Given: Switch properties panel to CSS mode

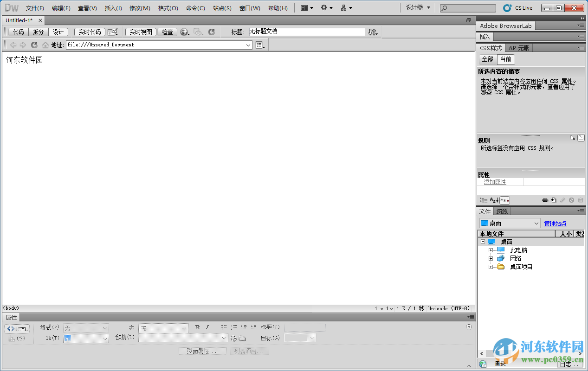Looking at the screenshot, I should [x=18, y=338].
